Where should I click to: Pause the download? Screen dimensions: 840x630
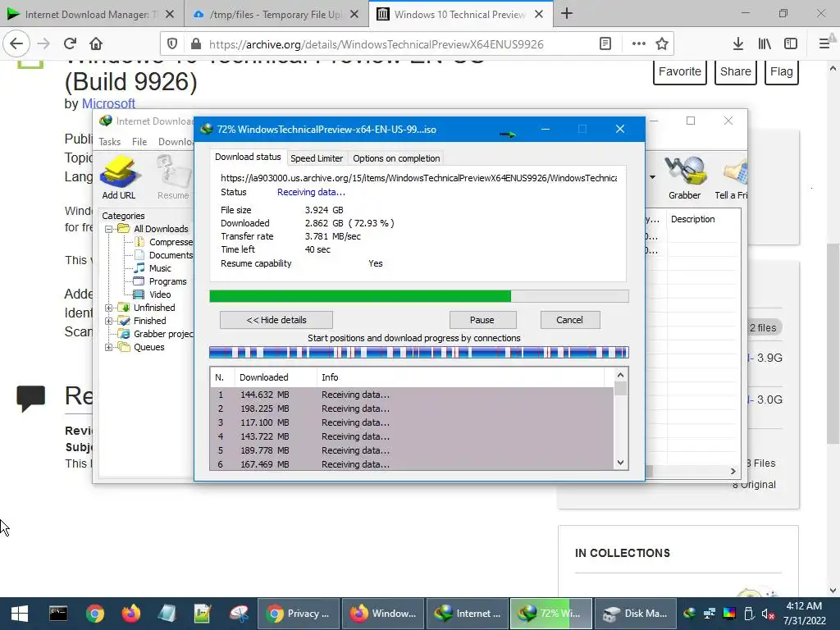(482, 320)
